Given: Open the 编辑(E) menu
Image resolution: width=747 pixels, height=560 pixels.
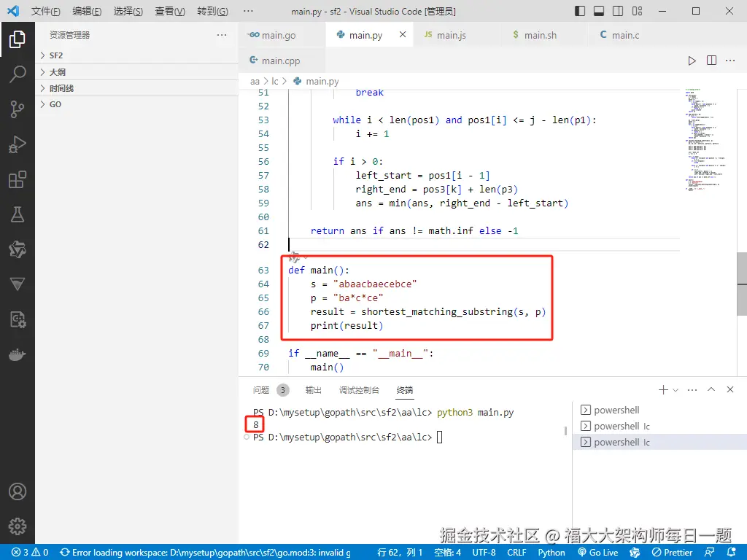Looking at the screenshot, I should point(87,11).
